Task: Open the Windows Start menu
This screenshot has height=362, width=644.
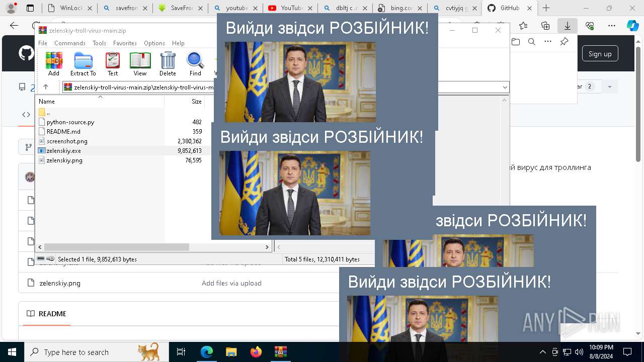Action: click(12, 352)
